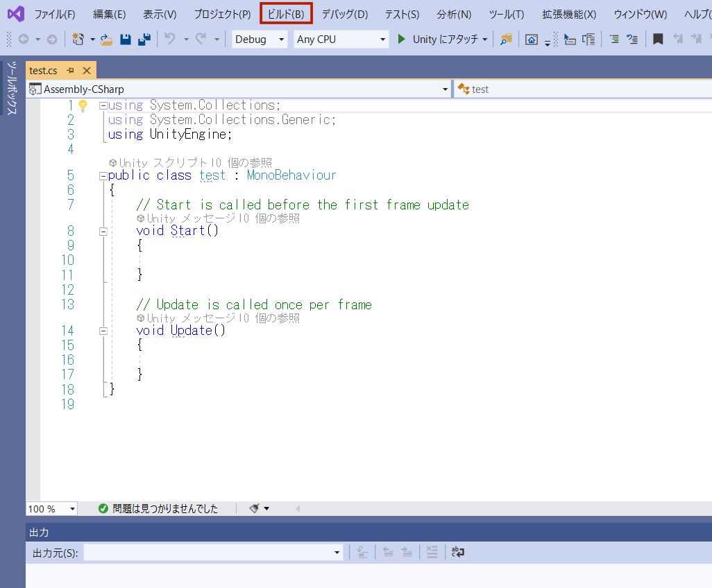The image size is (712, 588).
Task: Click the Undo arrow icon
Action: coord(170,40)
